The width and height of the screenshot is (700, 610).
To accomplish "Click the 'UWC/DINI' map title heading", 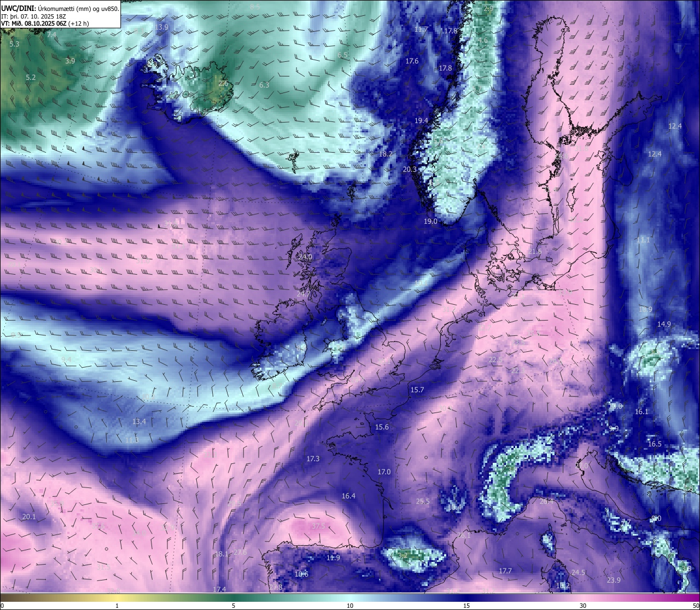I will [17, 8].
